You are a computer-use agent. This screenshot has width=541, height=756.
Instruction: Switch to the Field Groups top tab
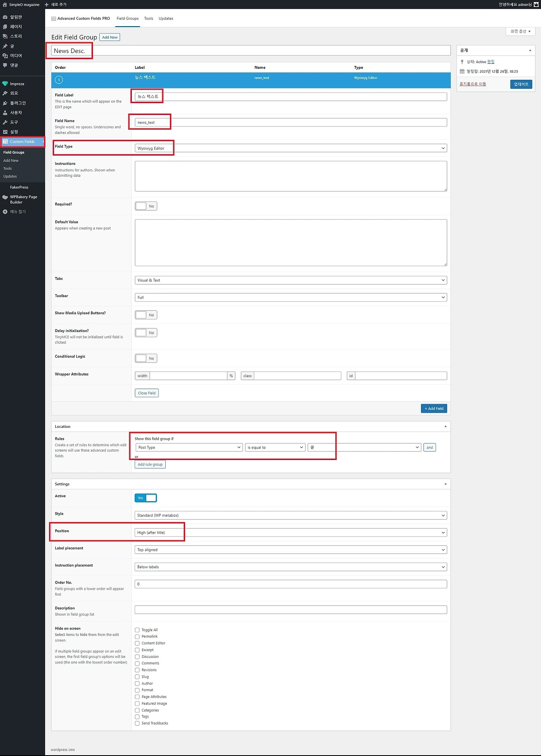(128, 19)
